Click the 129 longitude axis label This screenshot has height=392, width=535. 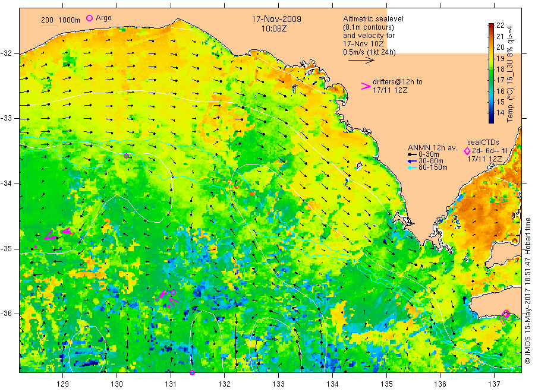tap(63, 384)
